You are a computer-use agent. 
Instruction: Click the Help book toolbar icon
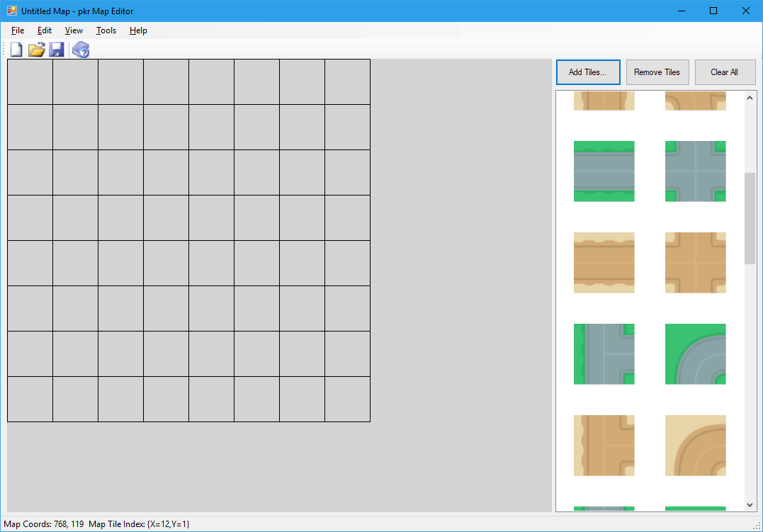point(81,50)
